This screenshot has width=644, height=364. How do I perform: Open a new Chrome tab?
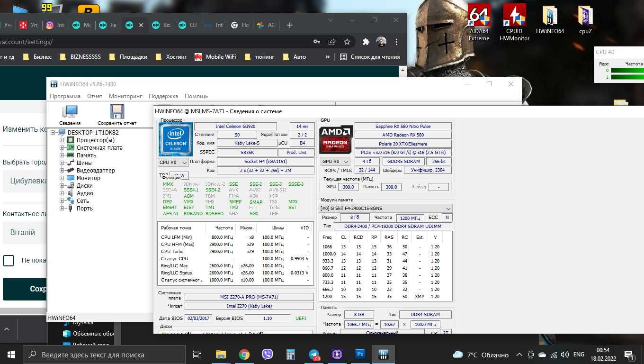point(290,25)
